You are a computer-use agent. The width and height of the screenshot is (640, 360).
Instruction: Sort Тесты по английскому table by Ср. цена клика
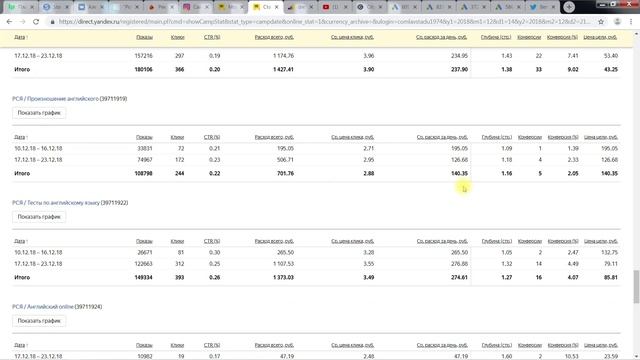tap(352, 241)
